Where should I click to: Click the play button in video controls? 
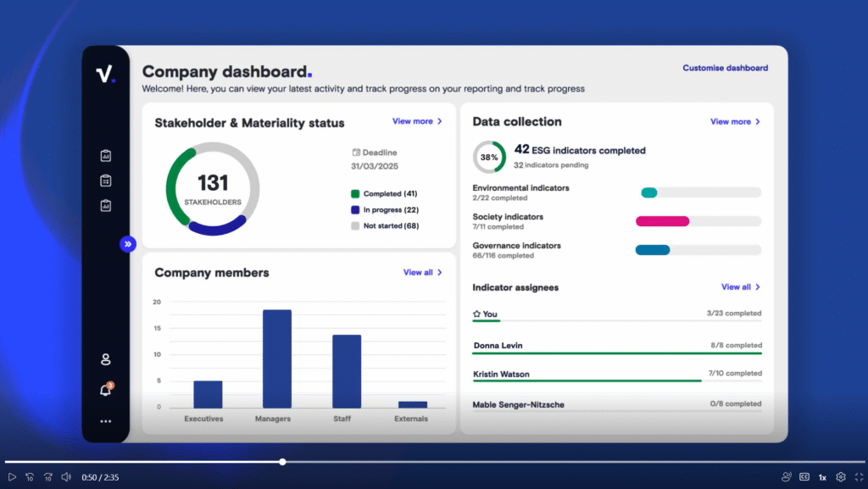(12, 477)
